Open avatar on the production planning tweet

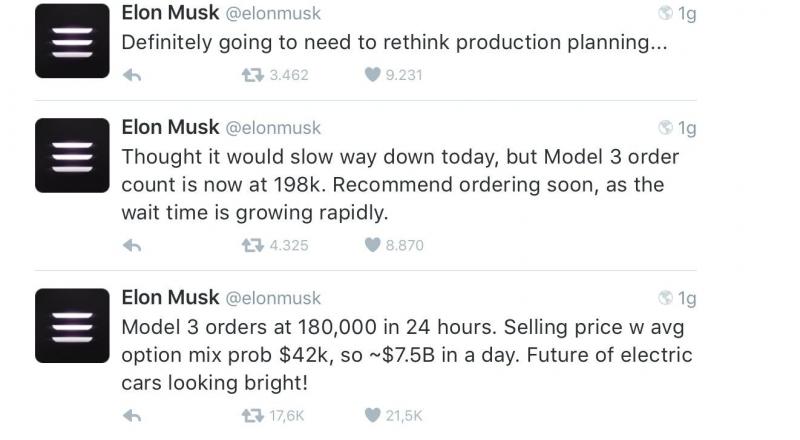(71, 41)
